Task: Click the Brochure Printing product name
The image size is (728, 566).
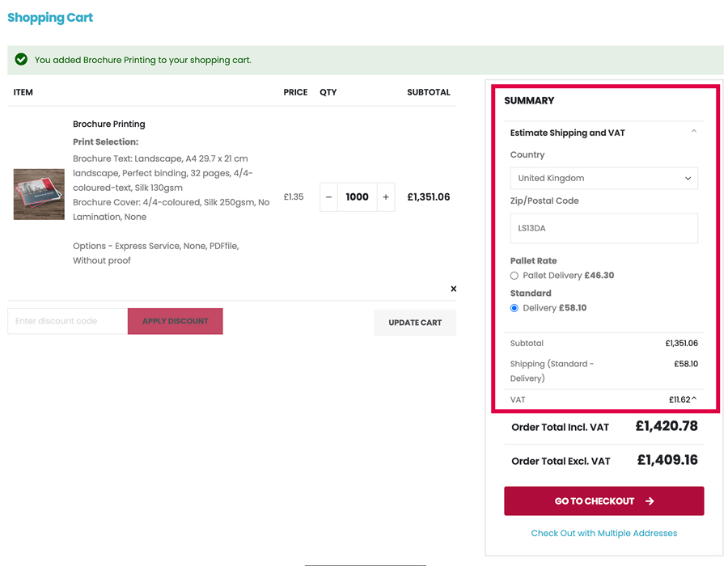Action: point(108,124)
